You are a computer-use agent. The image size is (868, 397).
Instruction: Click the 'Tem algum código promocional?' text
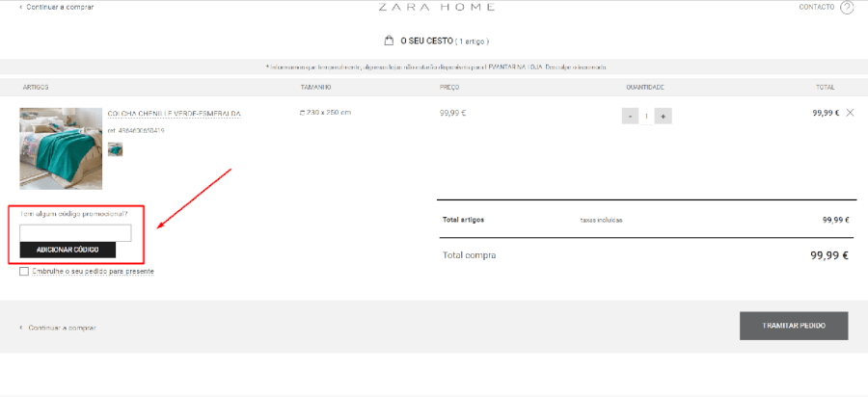74,213
